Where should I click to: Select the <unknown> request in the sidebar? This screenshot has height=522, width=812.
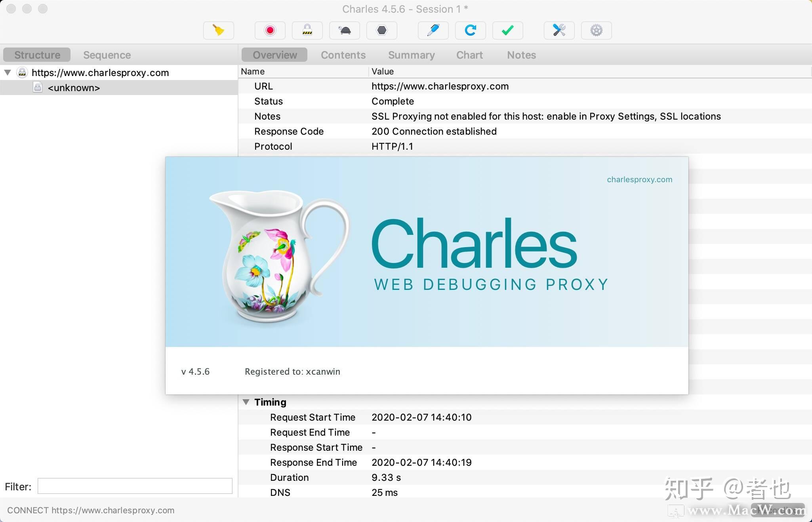point(74,88)
